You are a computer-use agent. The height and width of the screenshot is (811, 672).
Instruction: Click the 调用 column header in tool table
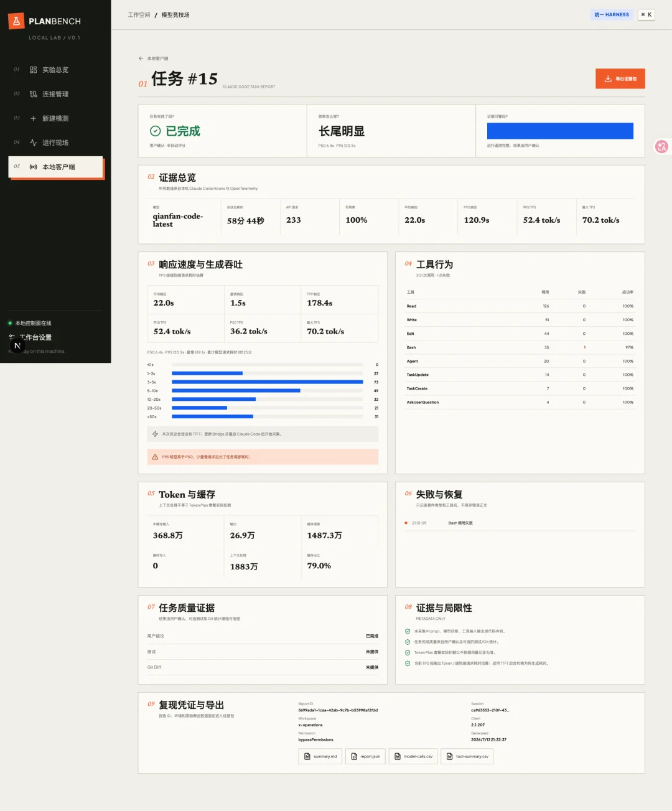(545, 292)
